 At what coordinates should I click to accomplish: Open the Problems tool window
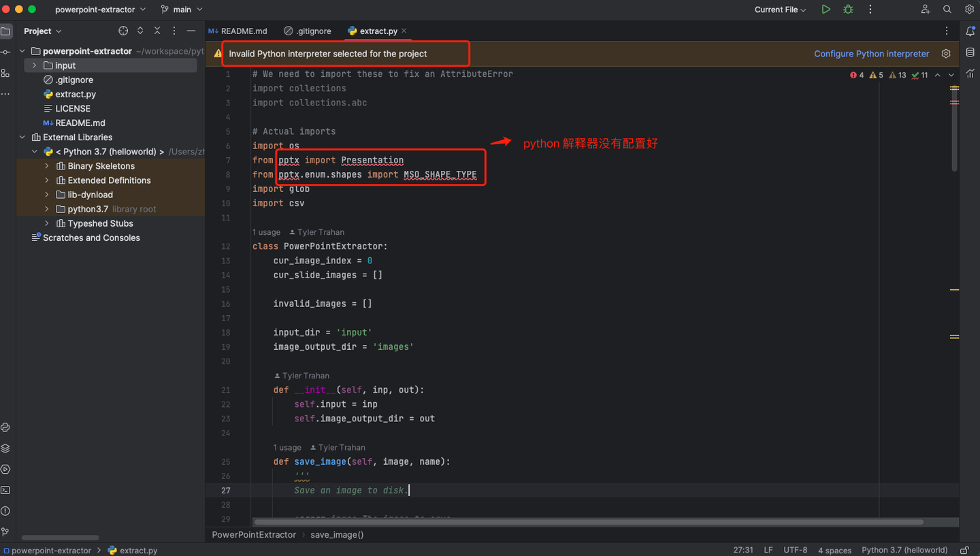tap(5, 510)
